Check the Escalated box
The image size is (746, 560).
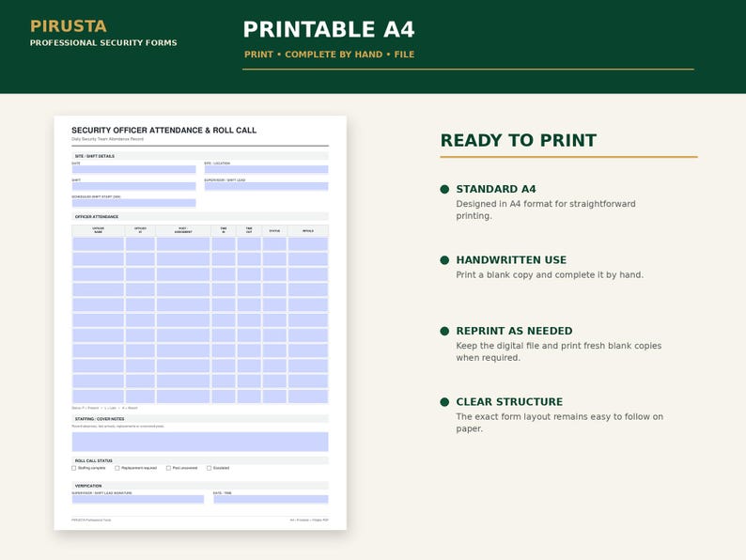[209, 468]
